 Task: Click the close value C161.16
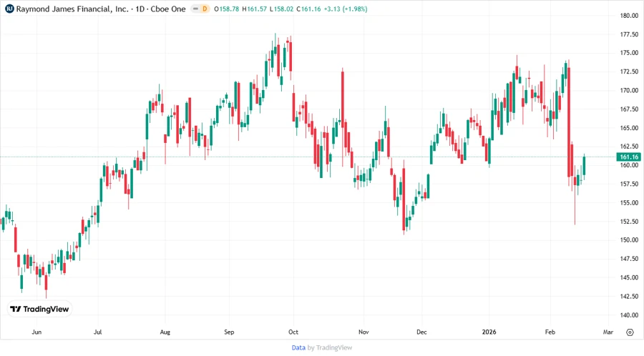point(308,9)
